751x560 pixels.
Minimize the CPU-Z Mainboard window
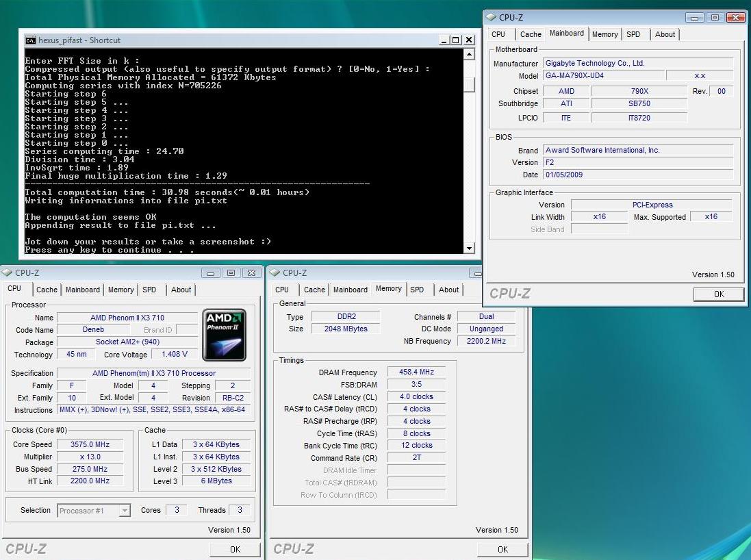[694, 18]
